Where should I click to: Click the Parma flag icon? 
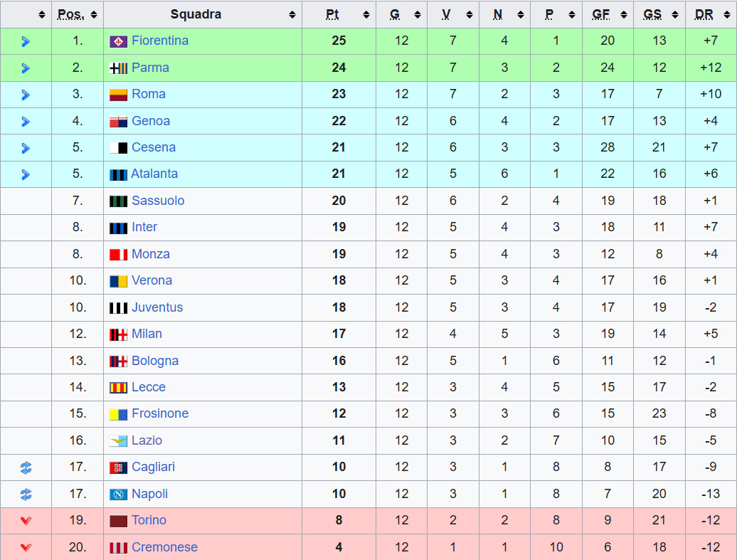point(118,68)
